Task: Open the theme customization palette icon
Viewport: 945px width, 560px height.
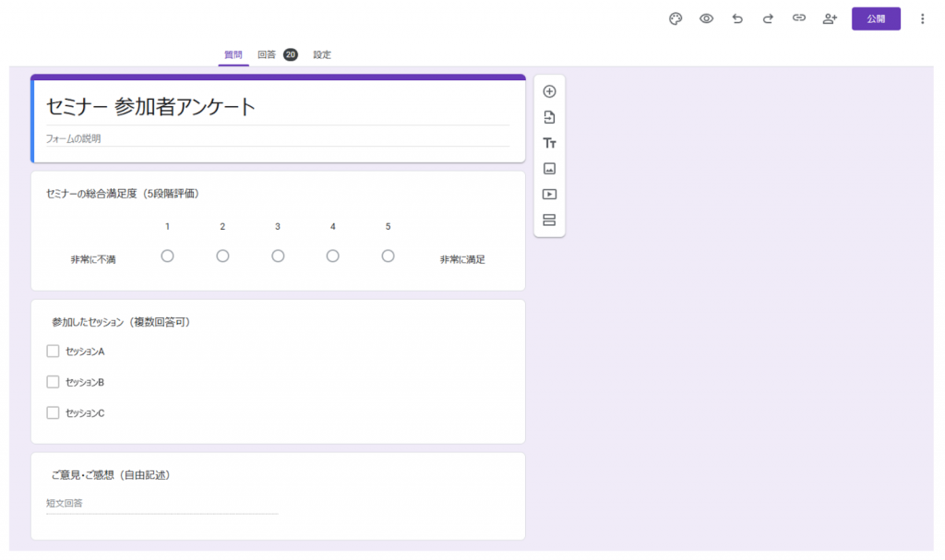Action: (676, 18)
